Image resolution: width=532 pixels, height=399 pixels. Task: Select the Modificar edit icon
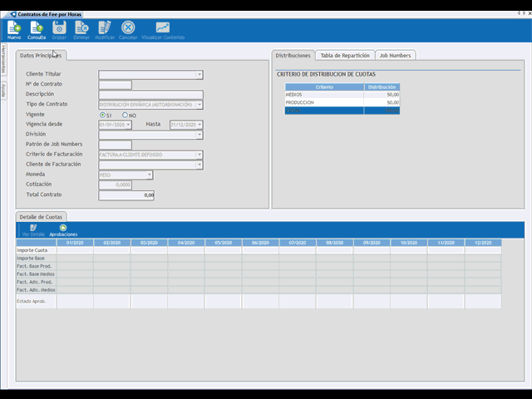point(105,30)
